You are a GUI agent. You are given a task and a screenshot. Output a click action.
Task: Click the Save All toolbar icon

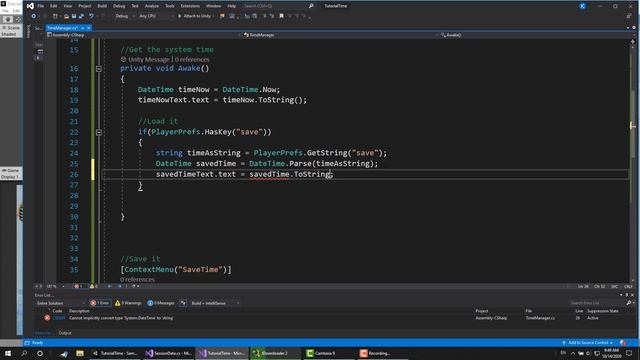pyautogui.click(x=81, y=16)
